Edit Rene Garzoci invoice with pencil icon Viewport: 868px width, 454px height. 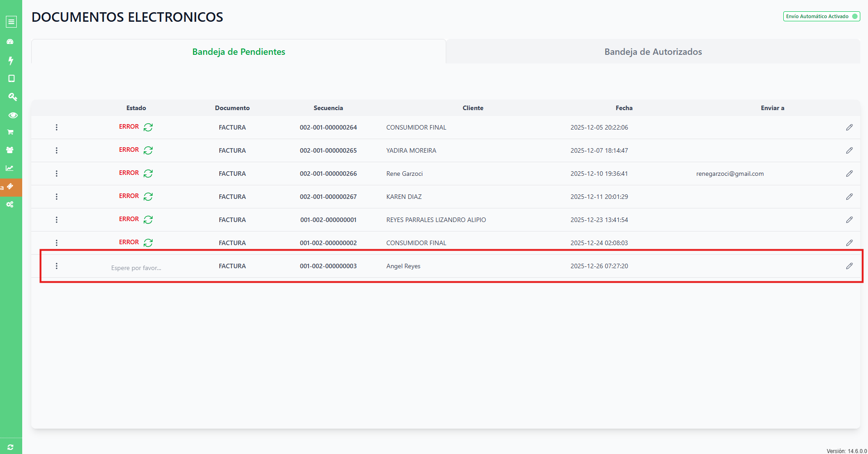pyautogui.click(x=849, y=174)
